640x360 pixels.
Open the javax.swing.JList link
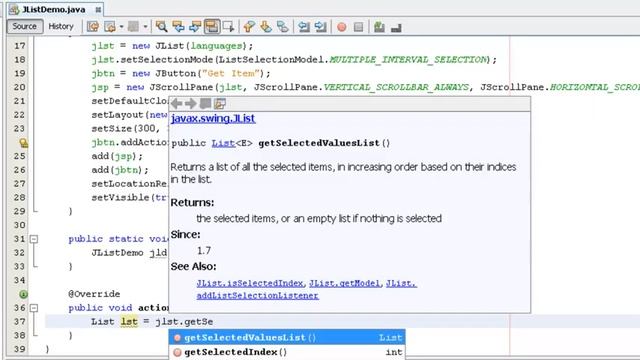tap(213, 118)
